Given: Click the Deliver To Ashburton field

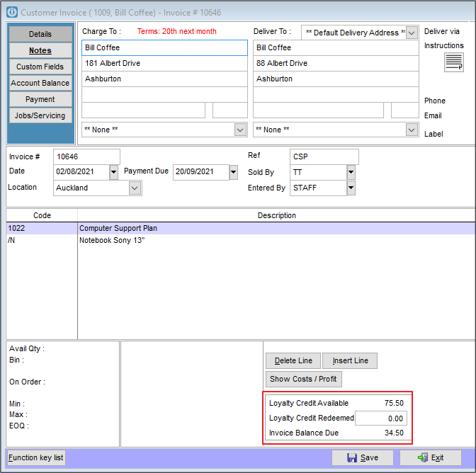Looking at the screenshot, I should click(x=336, y=79).
